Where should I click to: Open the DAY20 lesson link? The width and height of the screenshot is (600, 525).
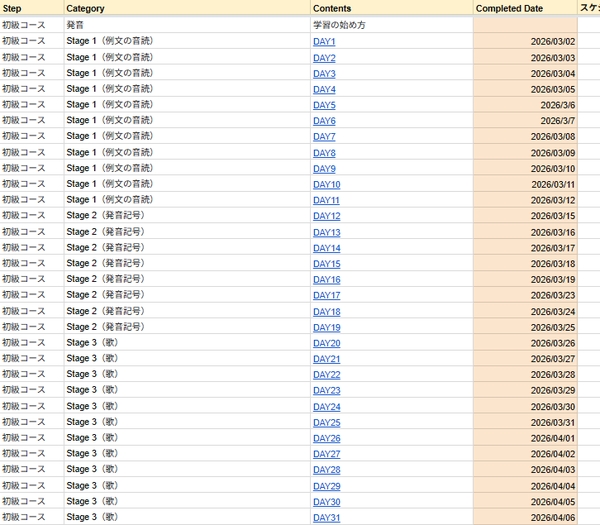[326, 344]
